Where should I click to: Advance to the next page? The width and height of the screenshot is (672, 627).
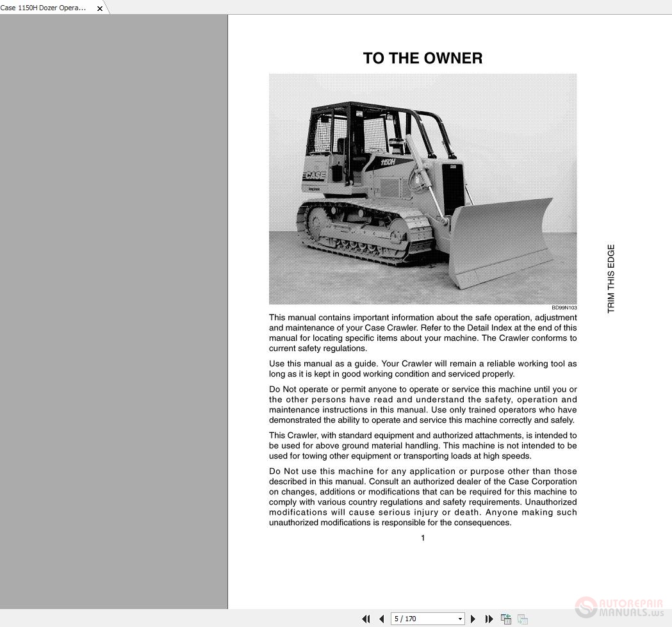[473, 619]
